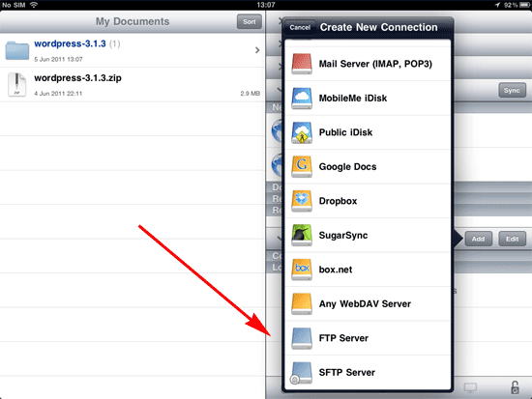Tap the Dropbox drive icon
Screen dimensions: 532x399
point(302,201)
